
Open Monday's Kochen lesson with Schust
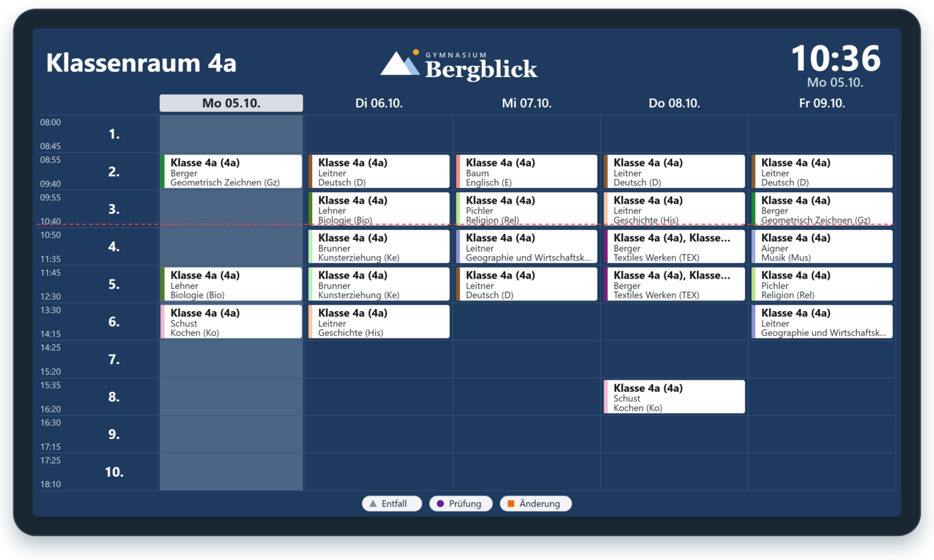coord(232,322)
